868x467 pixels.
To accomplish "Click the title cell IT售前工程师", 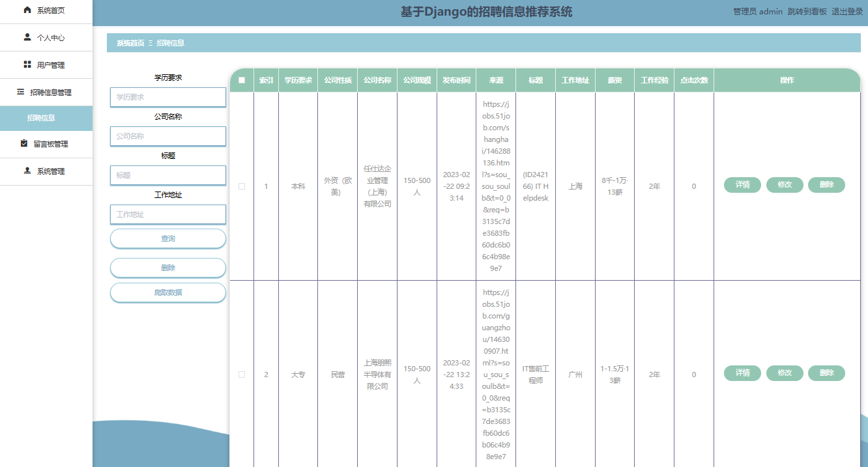I will tap(536, 375).
